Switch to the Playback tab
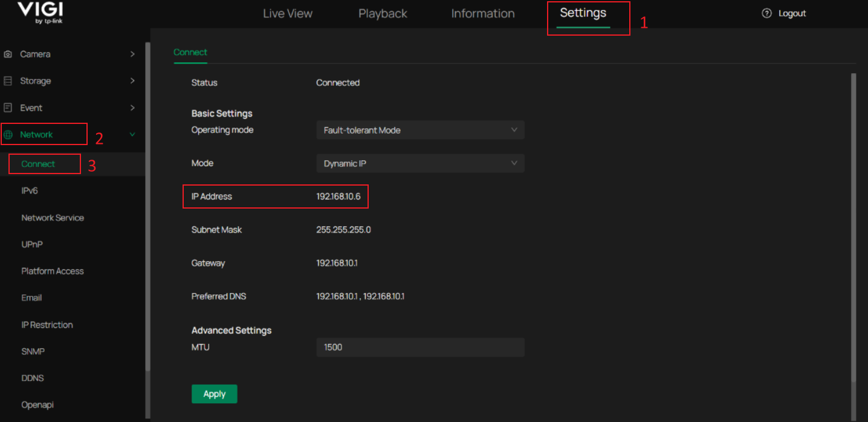 pyautogui.click(x=383, y=13)
